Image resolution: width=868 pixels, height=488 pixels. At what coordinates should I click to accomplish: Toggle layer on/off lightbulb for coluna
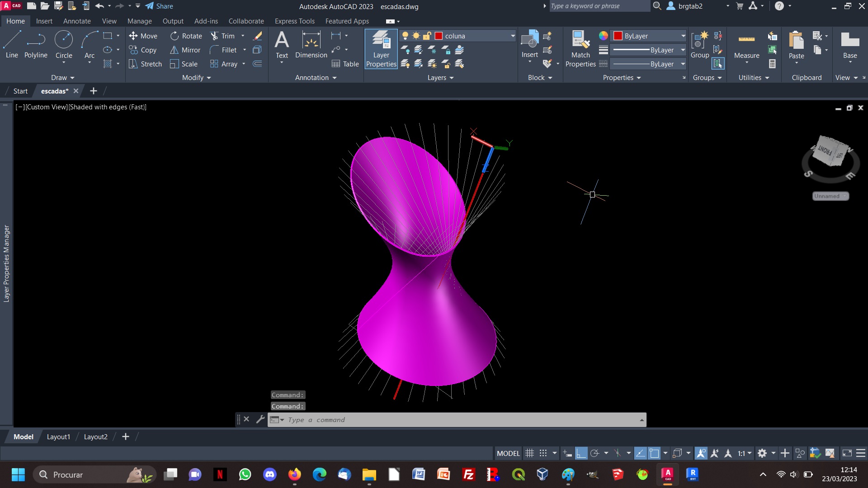406,36
